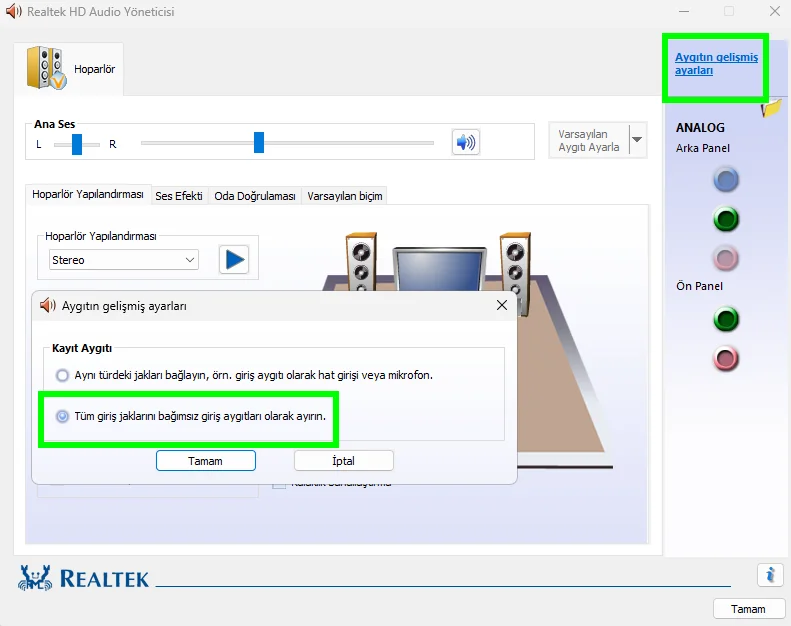Image resolution: width=791 pixels, height=626 pixels.
Task: Open the Stereo speaker configuration dropdown
Action: [x=124, y=260]
